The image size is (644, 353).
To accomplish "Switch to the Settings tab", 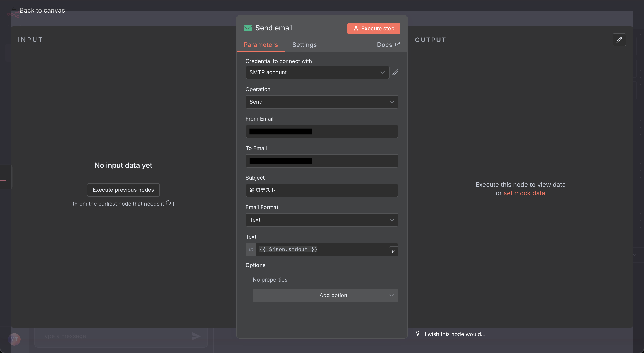I will (x=304, y=45).
